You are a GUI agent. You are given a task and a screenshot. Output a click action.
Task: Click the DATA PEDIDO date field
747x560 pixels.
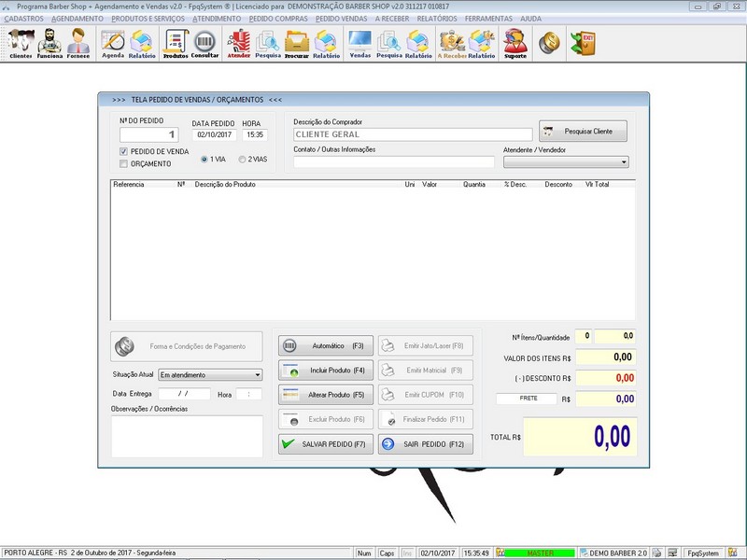click(x=215, y=134)
